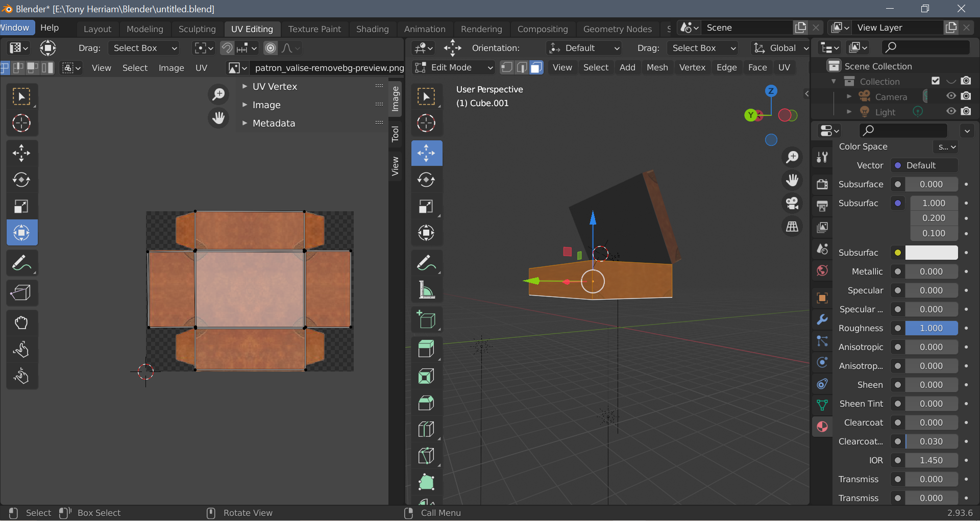This screenshot has width=980, height=521.
Task: Open the Tool sidebar tab in UV editor
Action: (x=395, y=134)
